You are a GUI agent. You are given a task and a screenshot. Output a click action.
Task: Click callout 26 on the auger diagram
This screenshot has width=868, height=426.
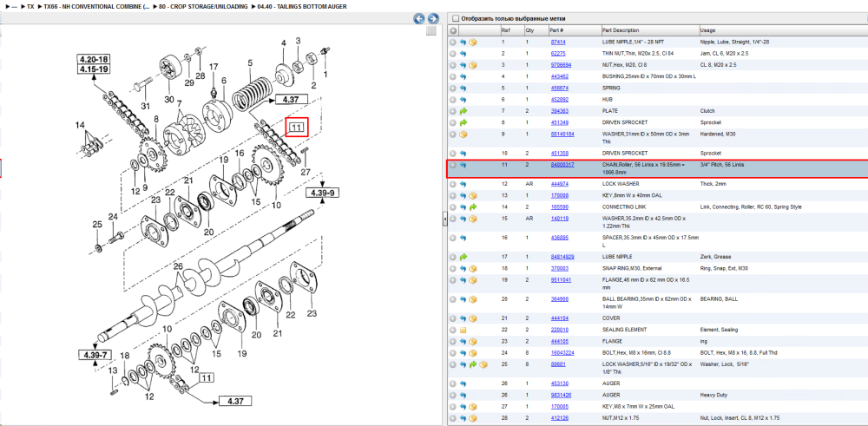tap(177, 266)
